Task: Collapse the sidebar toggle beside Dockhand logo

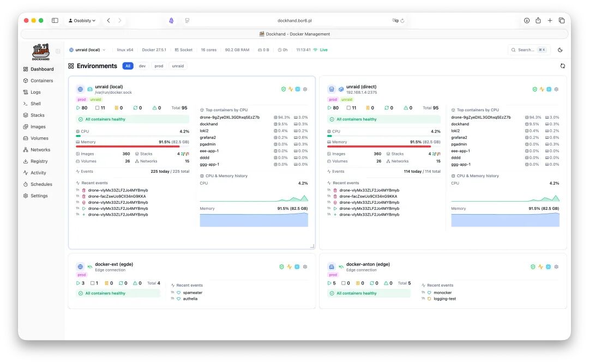Action: [58, 51]
